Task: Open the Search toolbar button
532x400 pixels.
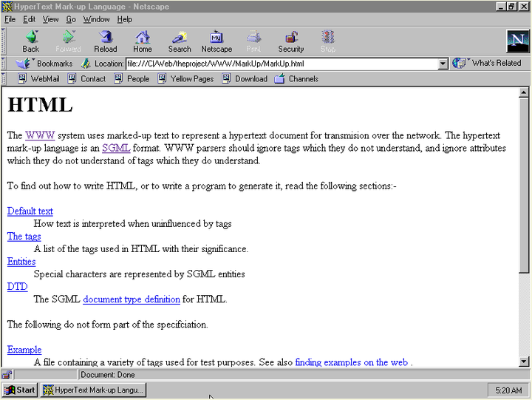Action: 180,41
